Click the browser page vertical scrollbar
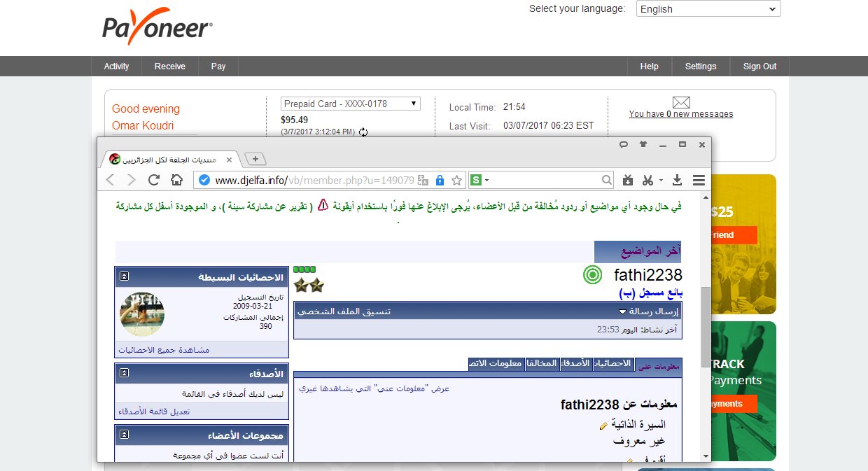 [x=706, y=325]
